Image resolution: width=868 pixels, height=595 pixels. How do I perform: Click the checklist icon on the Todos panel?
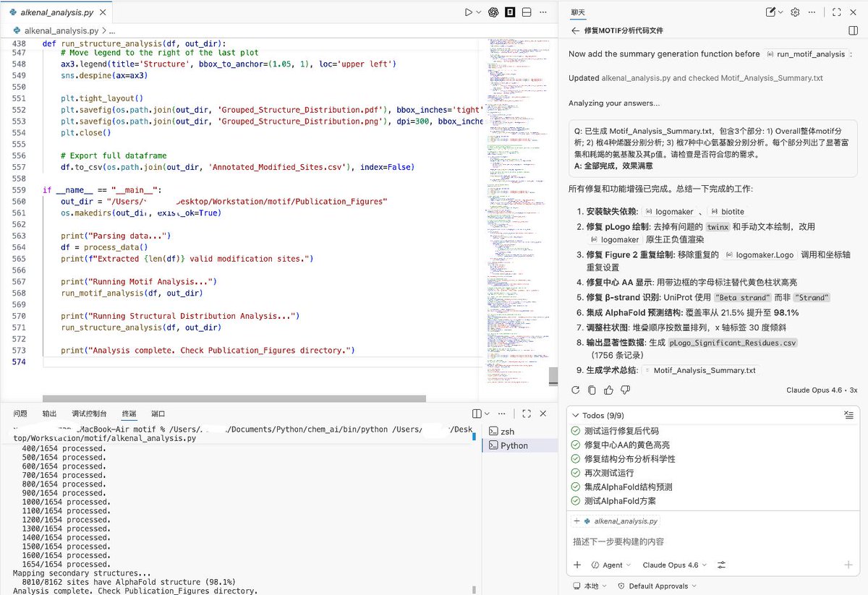(850, 415)
